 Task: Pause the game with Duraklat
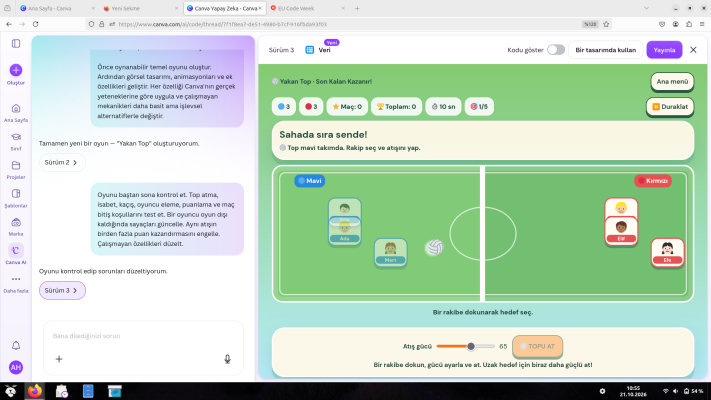coord(670,107)
